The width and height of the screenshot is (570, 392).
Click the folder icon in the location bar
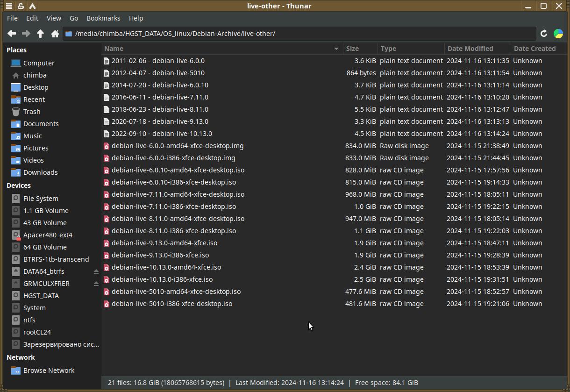click(69, 34)
